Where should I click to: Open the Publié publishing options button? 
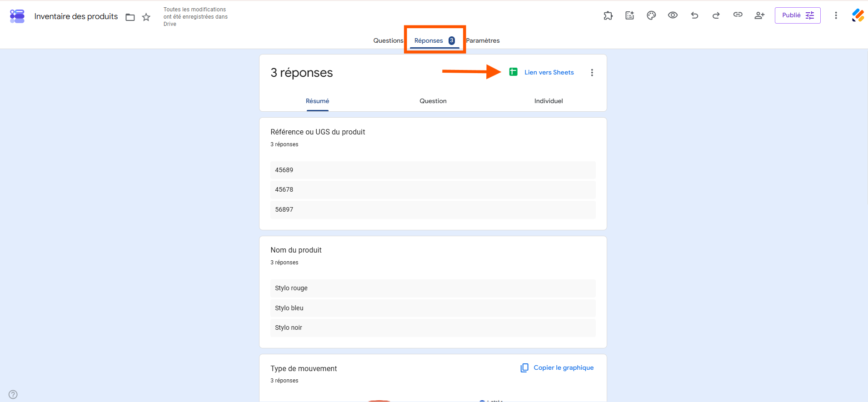click(798, 15)
